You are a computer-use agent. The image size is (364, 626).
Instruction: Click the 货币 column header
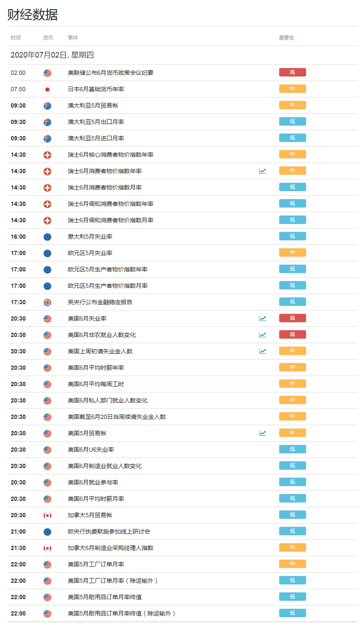pyautogui.click(x=48, y=38)
